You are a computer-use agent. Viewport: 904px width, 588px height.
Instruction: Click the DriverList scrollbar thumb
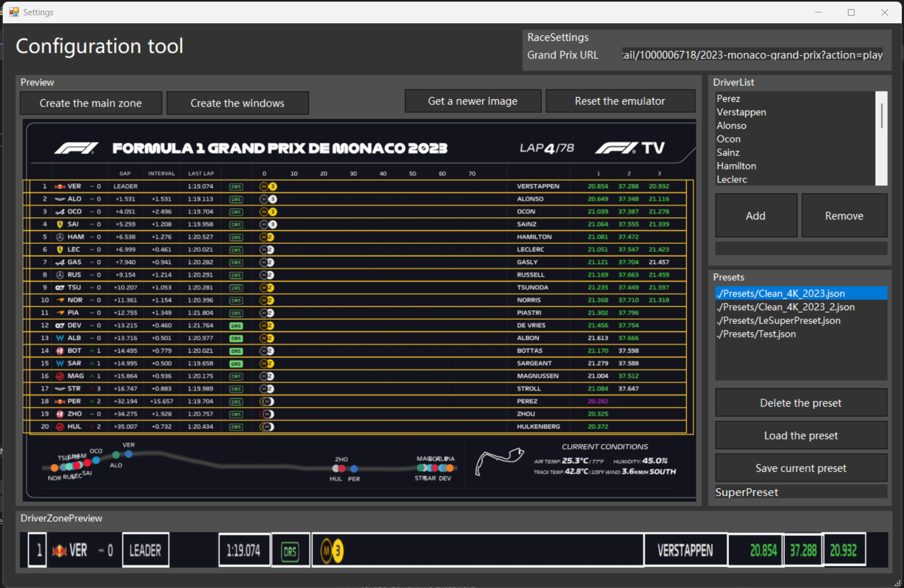pos(881,115)
